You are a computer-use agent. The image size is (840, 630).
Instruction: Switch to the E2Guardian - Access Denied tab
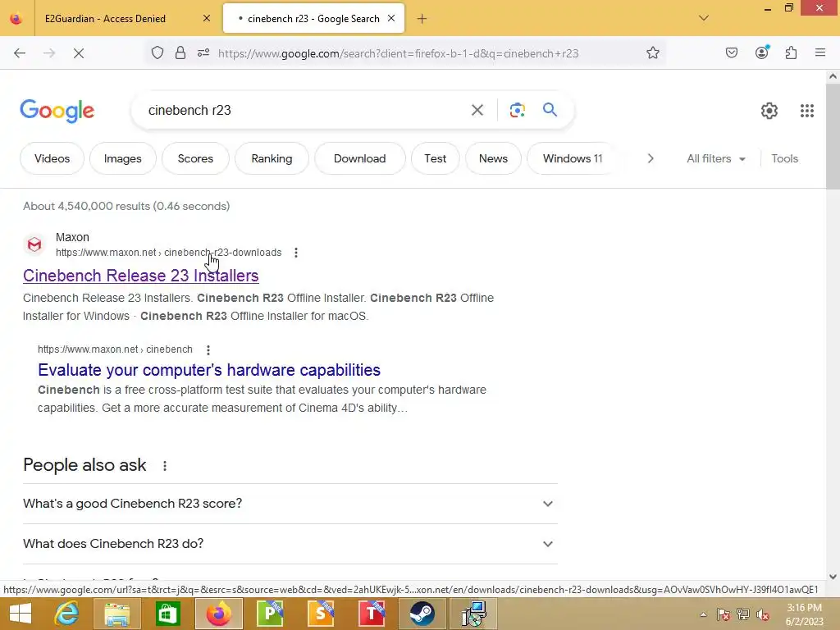tap(105, 19)
